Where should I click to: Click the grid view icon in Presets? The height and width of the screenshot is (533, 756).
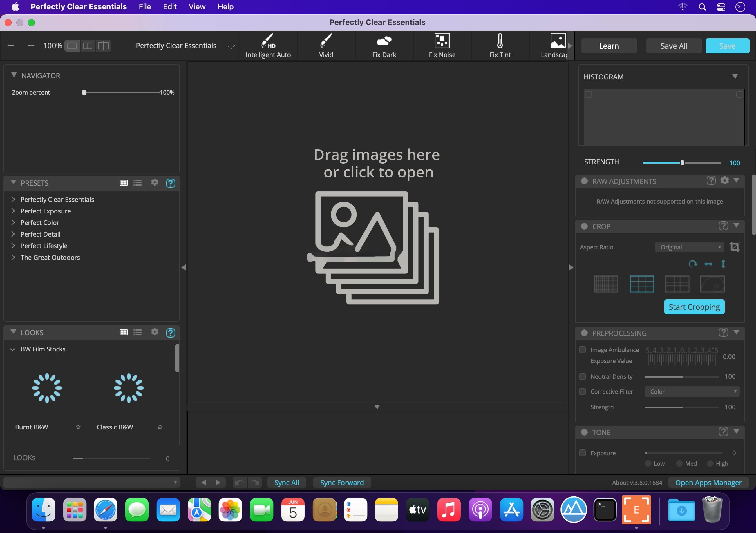(x=123, y=182)
